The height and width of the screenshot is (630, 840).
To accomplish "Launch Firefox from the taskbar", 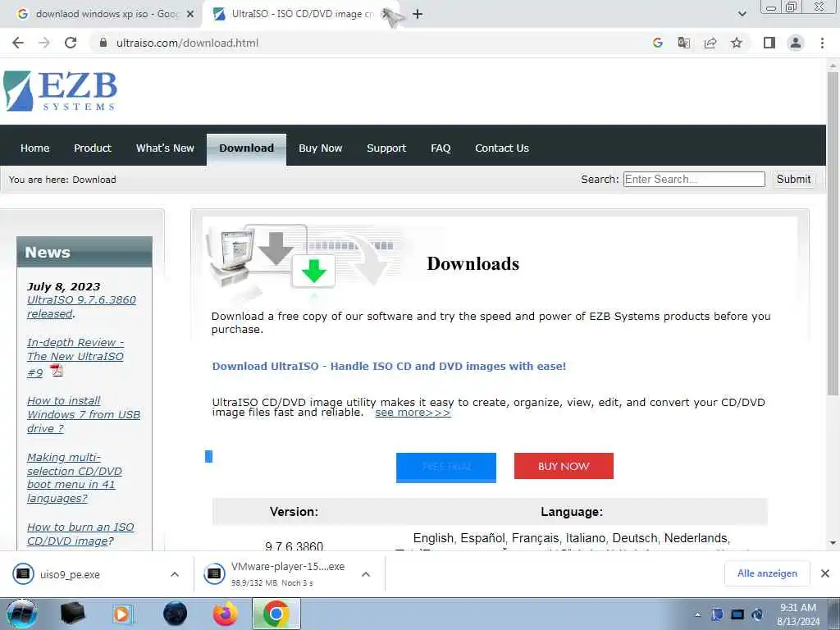I will point(225,614).
